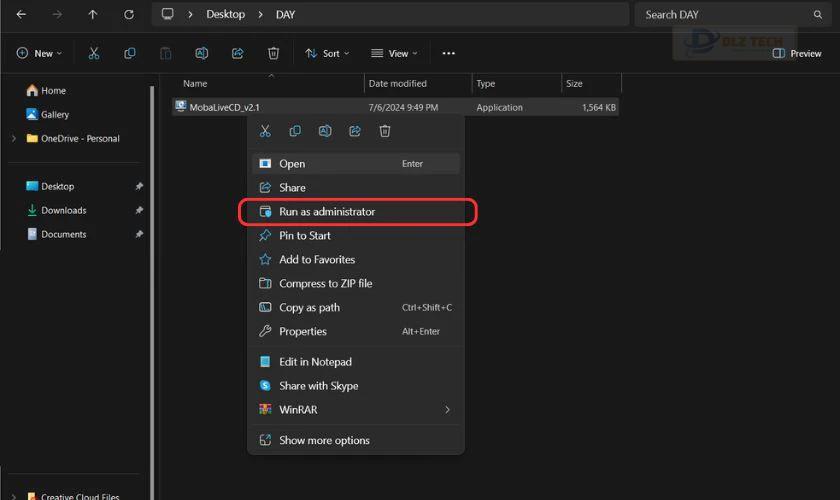Select Edit in Notepad
The height and width of the screenshot is (500, 840).
[x=356, y=362]
